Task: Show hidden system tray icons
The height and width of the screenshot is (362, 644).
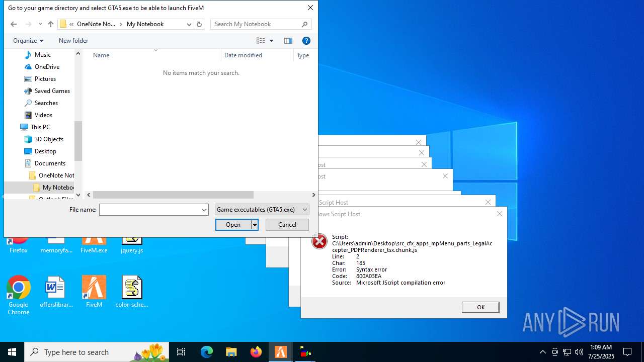Action: pyautogui.click(x=542, y=352)
